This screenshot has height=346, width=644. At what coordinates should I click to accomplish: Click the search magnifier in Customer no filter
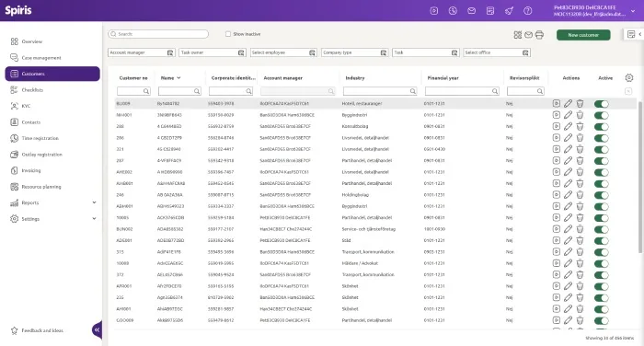tap(146, 91)
